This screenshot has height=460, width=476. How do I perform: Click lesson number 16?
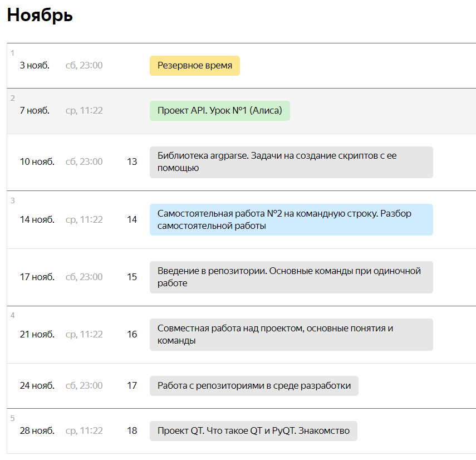coord(132,334)
